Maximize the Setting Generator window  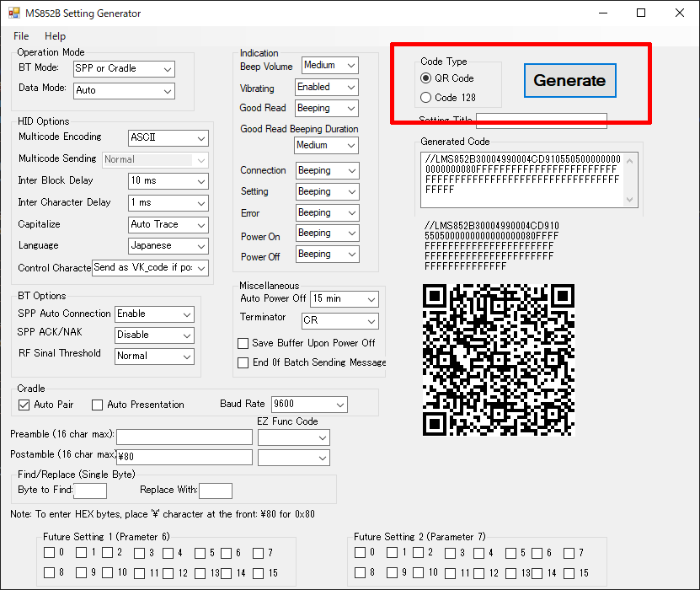(x=641, y=13)
